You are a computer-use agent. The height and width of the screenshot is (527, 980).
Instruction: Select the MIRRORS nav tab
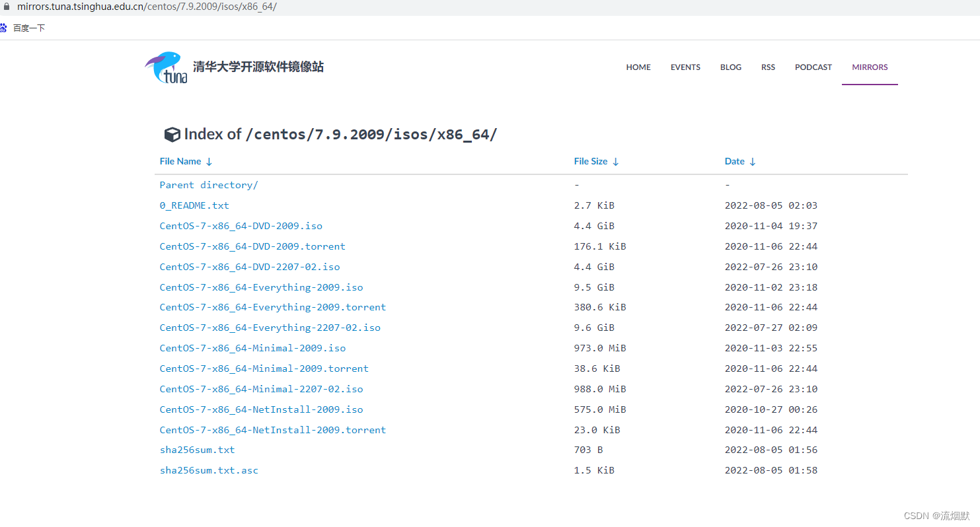pyautogui.click(x=870, y=67)
